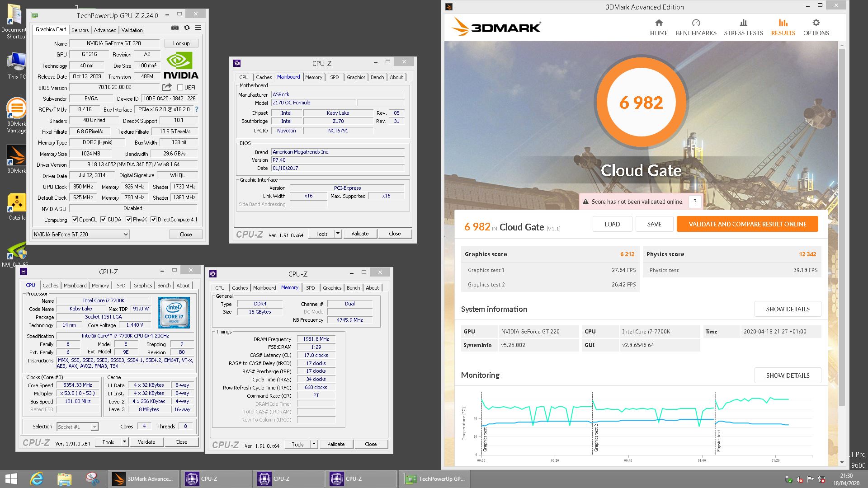Open 3DMark RESULTS tab
The height and width of the screenshot is (488, 868).
(783, 27)
